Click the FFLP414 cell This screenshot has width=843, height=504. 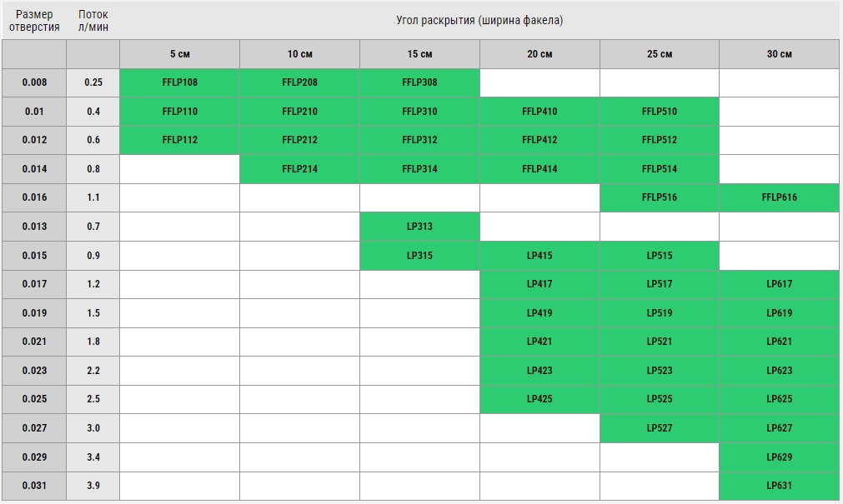coord(539,169)
